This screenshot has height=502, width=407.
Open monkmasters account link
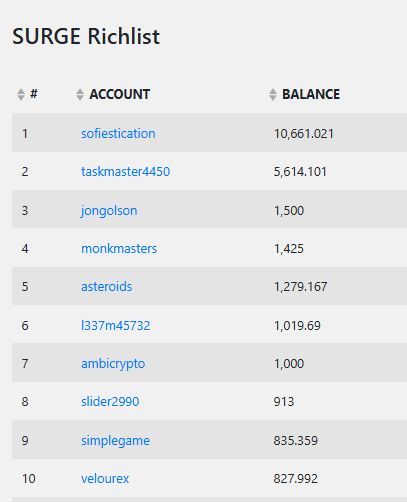tap(119, 249)
